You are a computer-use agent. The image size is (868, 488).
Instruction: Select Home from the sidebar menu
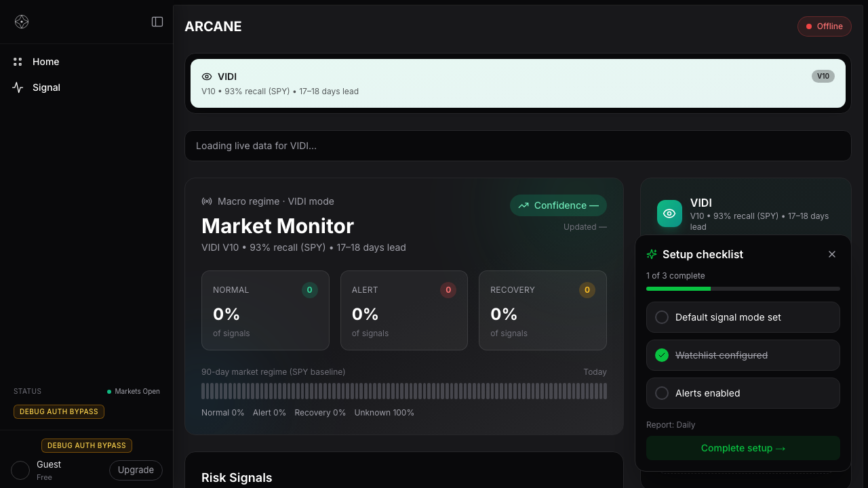tap(45, 62)
